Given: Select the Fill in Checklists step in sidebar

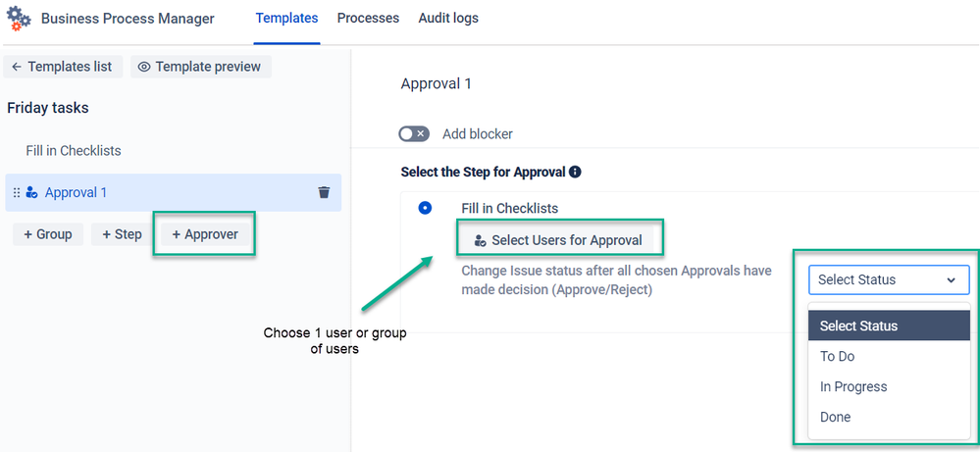Looking at the screenshot, I should pos(74,150).
